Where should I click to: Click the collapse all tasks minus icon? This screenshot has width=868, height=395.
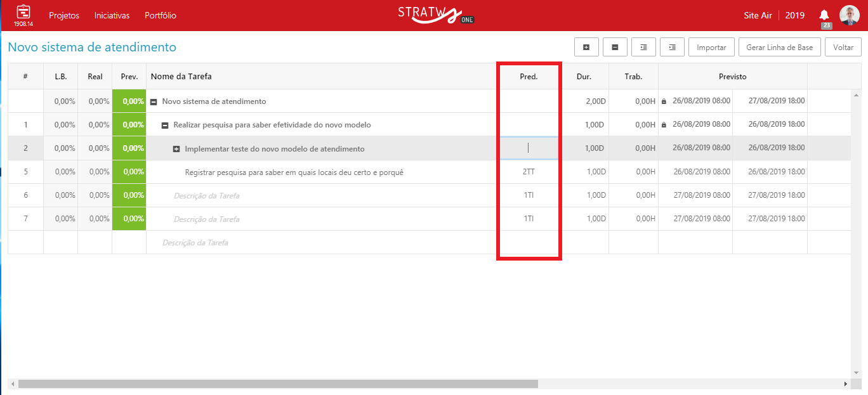[615, 48]
